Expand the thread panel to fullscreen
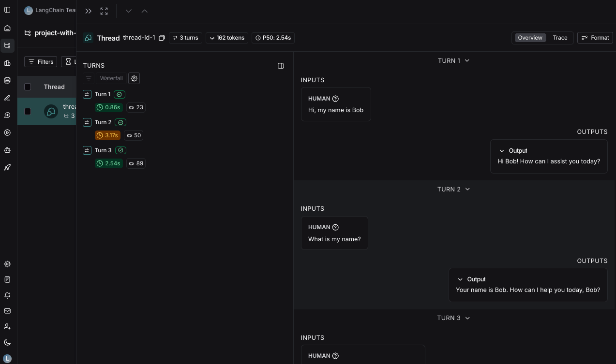This screenshot has height=364, width=616. [104, 11]
